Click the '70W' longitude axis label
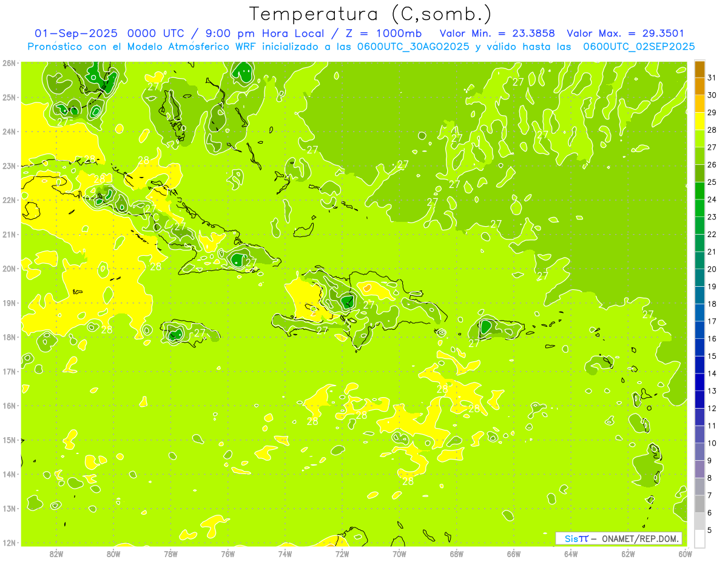The width and height of the screenshot is (728, 562). (x=399, y=554)
